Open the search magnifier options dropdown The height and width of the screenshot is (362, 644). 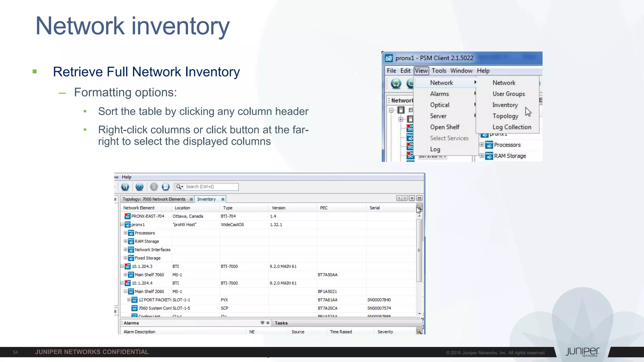click(180, 187)
